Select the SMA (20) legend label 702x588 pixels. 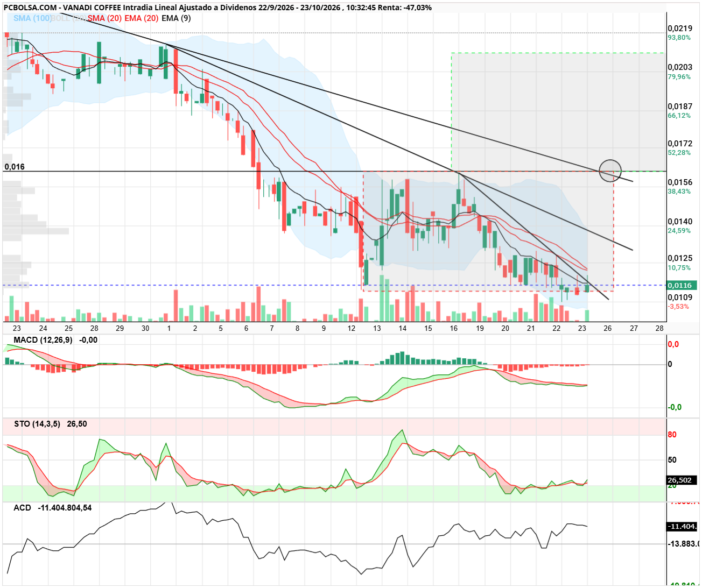[105, 18]
